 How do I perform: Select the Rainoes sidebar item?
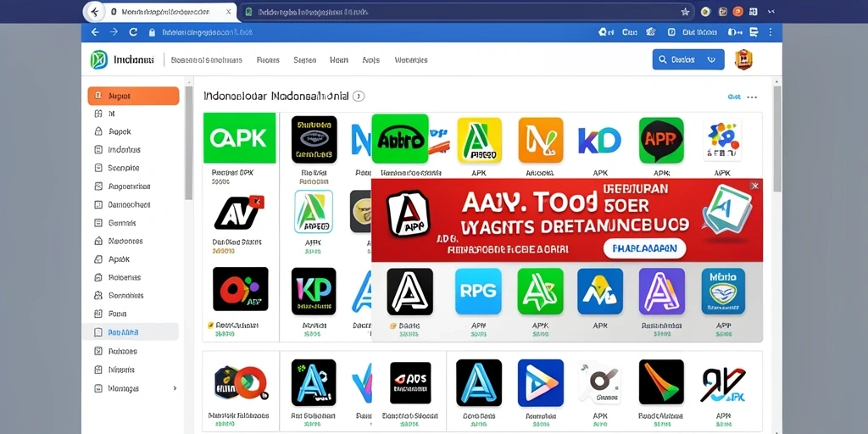(122, 351)
